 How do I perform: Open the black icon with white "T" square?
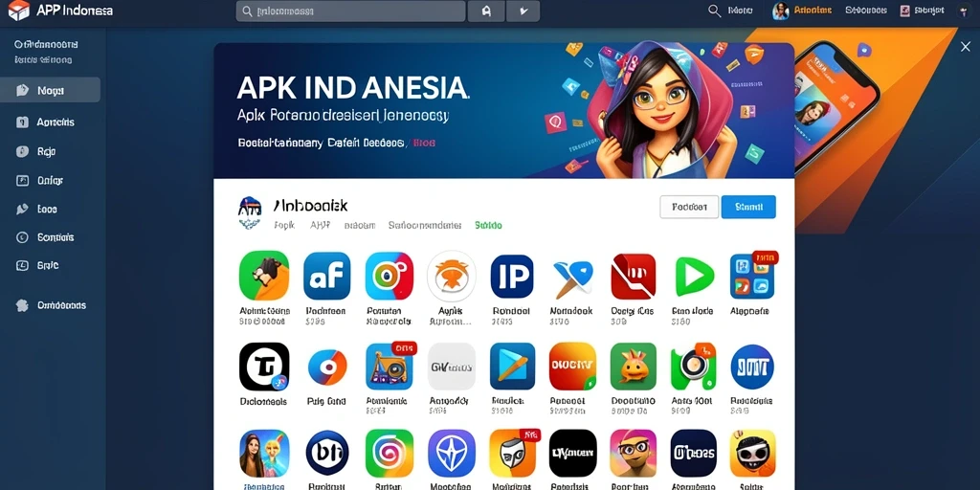(x=264, y=367)
